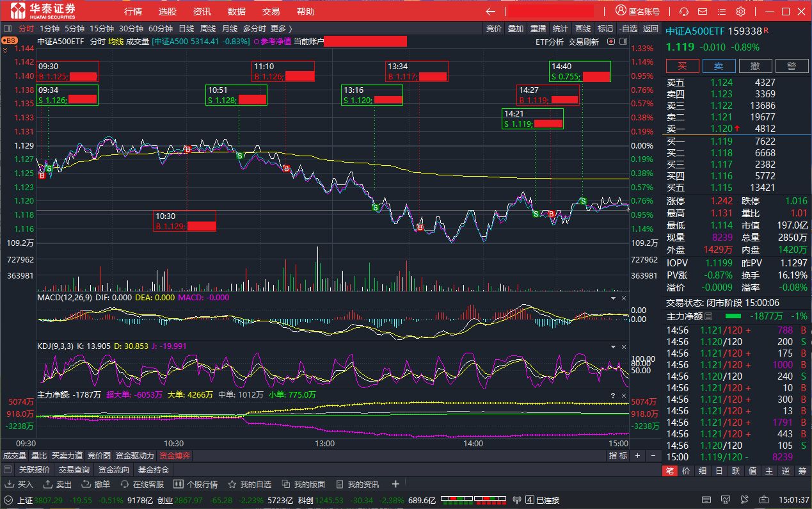Open the online customer service headset icon
This screenshot has height=509, width=812.
pos(683,12)
